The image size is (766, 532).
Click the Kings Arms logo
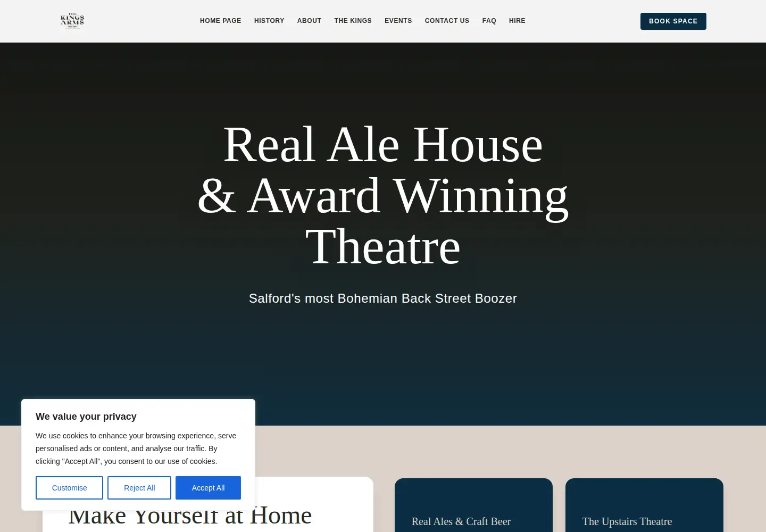72,21
